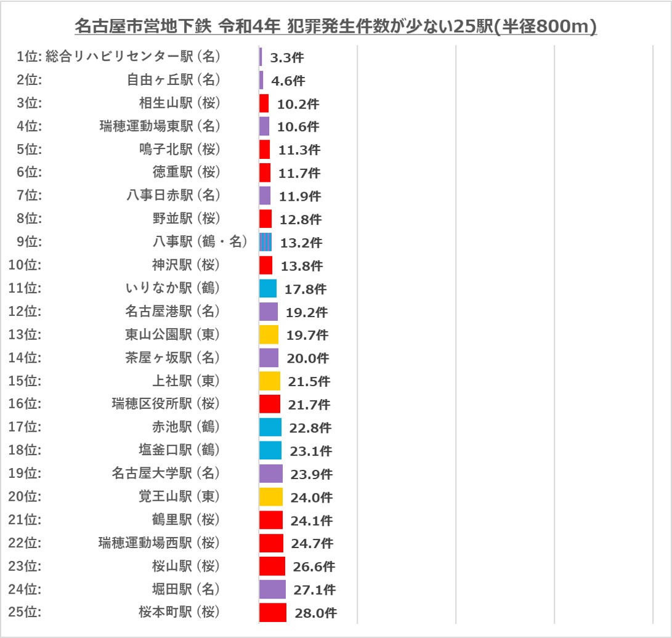Click the red bar for 桜本町駅

click(273, 612)
